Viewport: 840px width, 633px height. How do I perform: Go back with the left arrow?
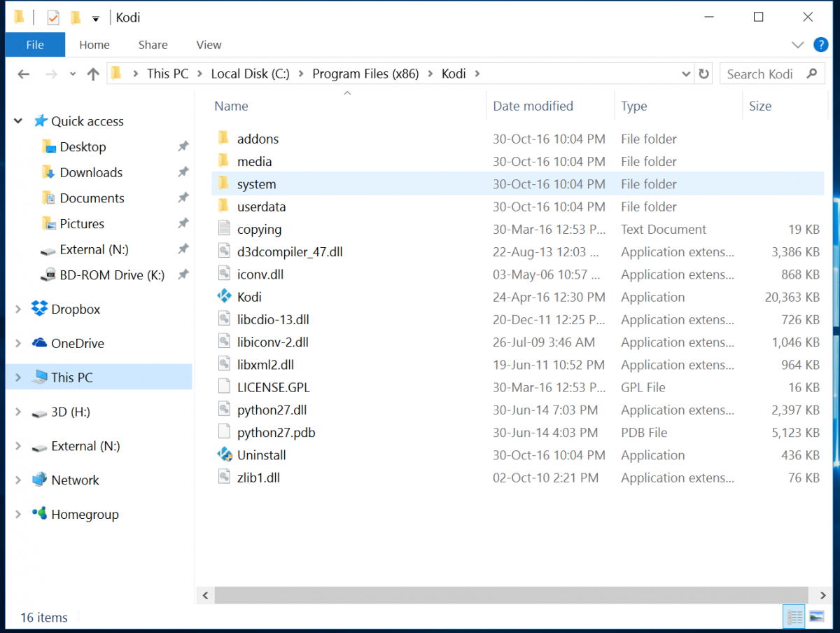(24, 74)
